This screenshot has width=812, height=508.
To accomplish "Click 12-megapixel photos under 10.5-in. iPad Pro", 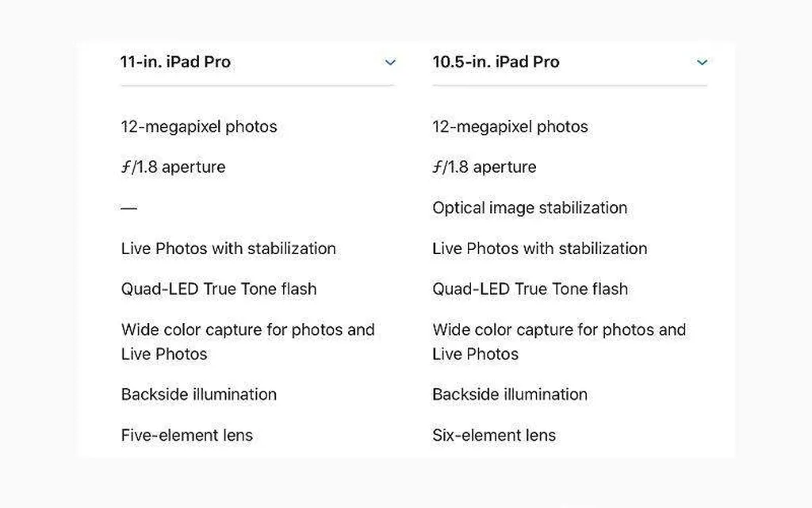I will pyautogui.click(x=510, y=126).
